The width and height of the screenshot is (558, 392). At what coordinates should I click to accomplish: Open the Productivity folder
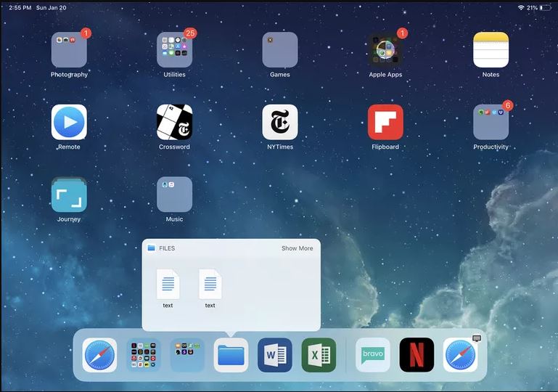491,122
